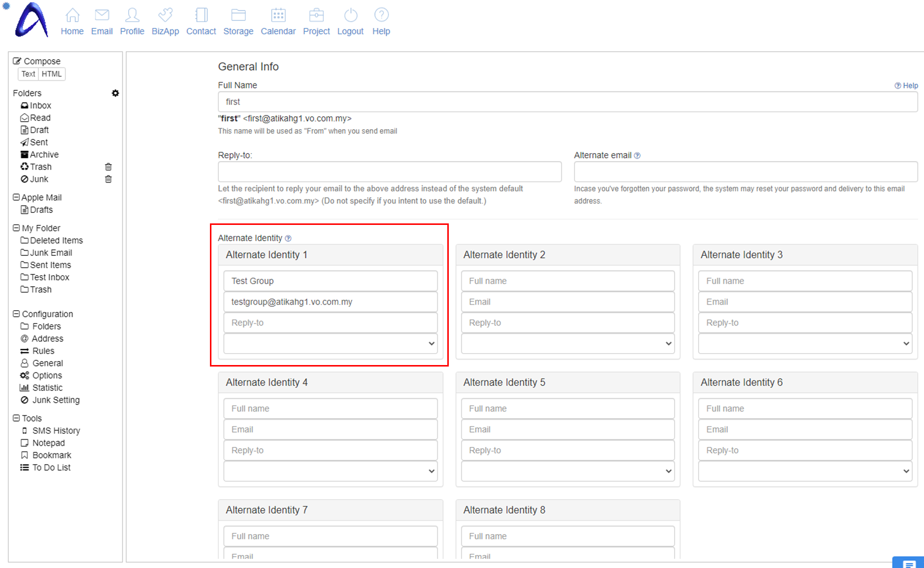This screenshot has height=568, width=924.
Task: Open the Notepad tool
Action: coord(42,443)
